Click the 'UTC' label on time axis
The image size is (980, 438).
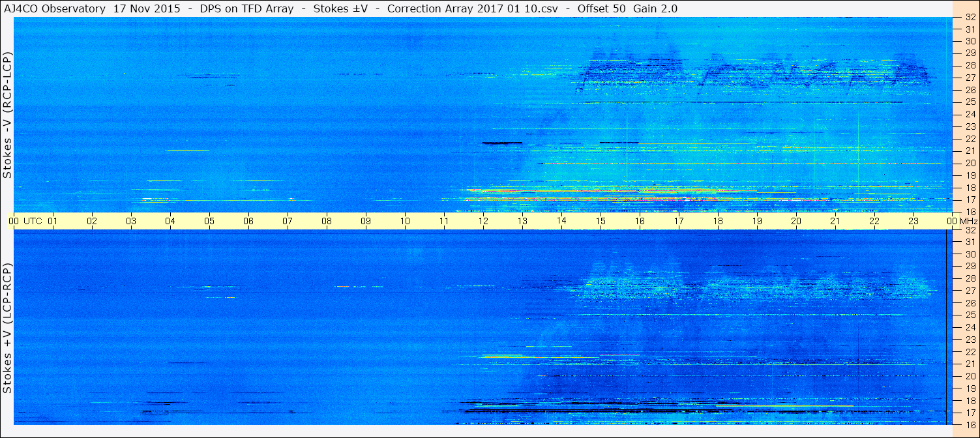click(x=33, y=221)
